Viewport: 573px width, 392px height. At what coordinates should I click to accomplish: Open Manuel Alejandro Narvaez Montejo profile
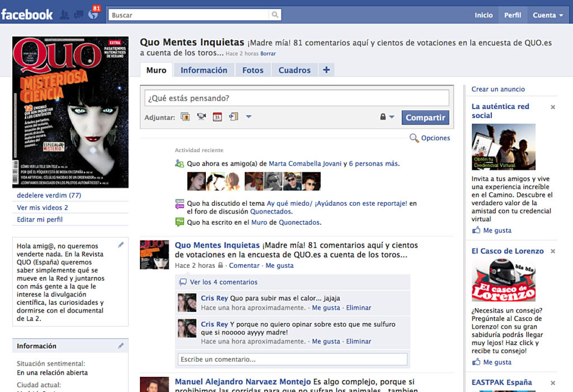coord(243,382)
